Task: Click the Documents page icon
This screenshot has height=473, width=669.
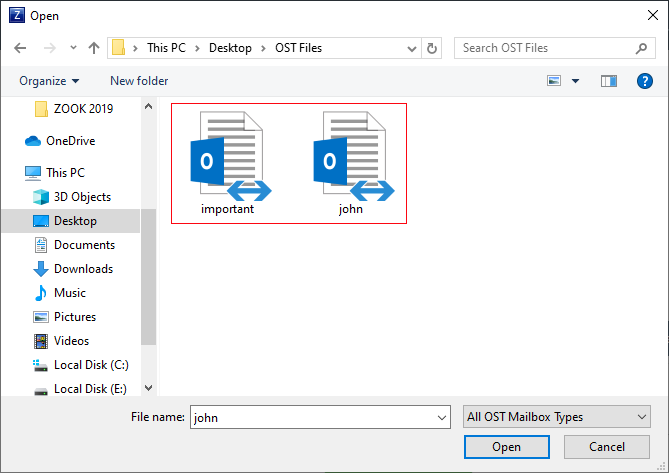Action: point(41,245)
